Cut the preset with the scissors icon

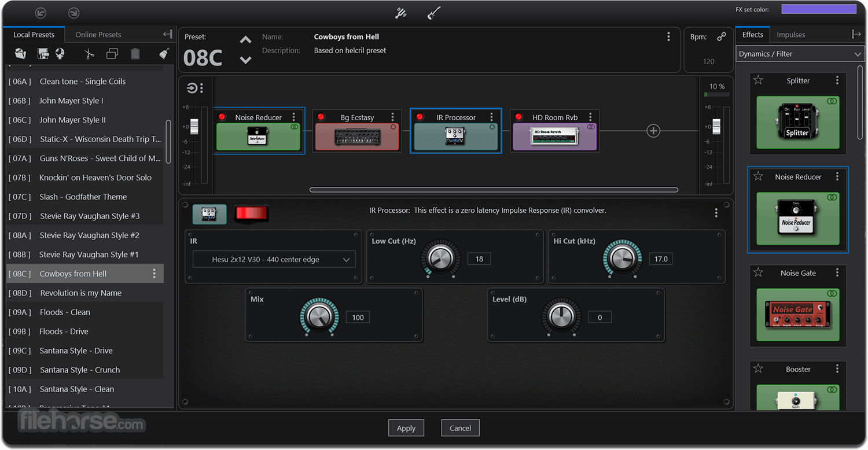tap(89, 54)
